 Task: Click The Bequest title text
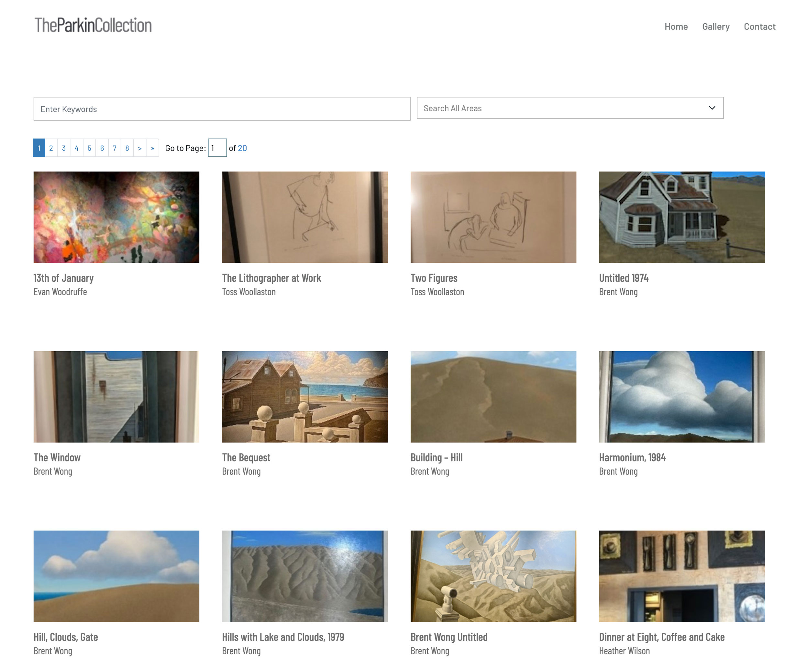click(x=246, y=457)
